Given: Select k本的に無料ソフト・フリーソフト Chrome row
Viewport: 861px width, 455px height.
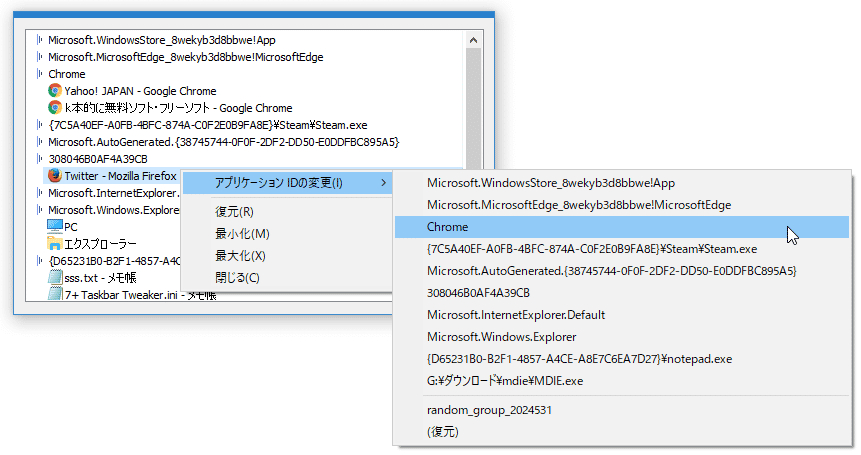Looking at the screenshot, I should pyautogui.click(x=170, y=108).
